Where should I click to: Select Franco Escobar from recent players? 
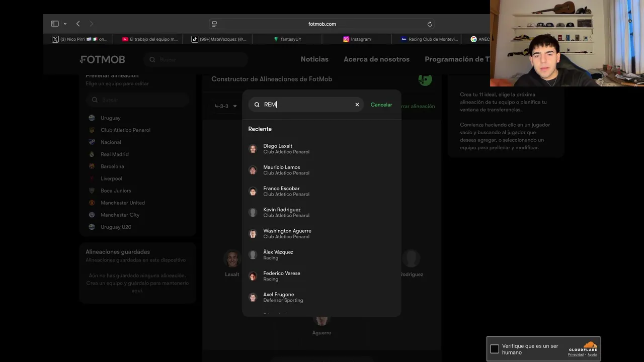(x=321, y=191)
